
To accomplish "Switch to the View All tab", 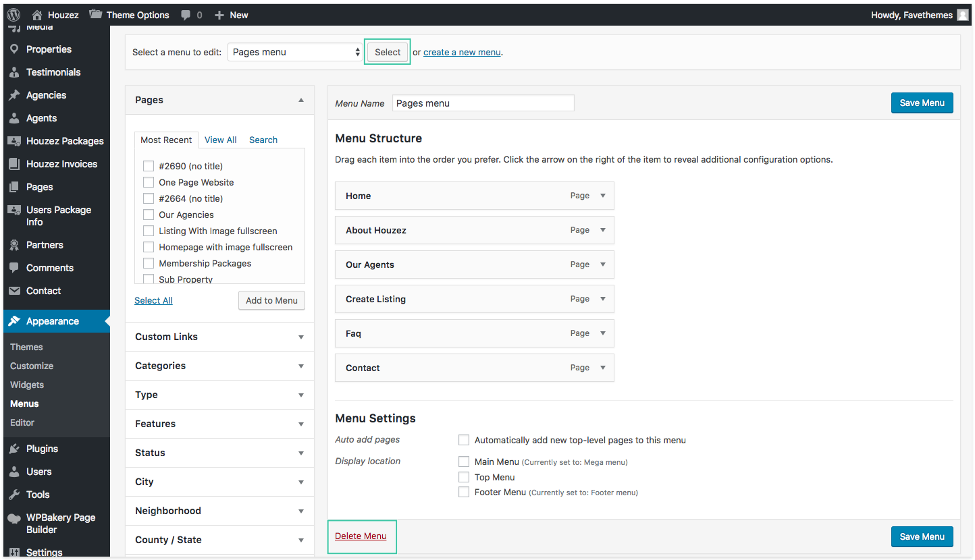I will pyautogui.click(x=221, y=140).
